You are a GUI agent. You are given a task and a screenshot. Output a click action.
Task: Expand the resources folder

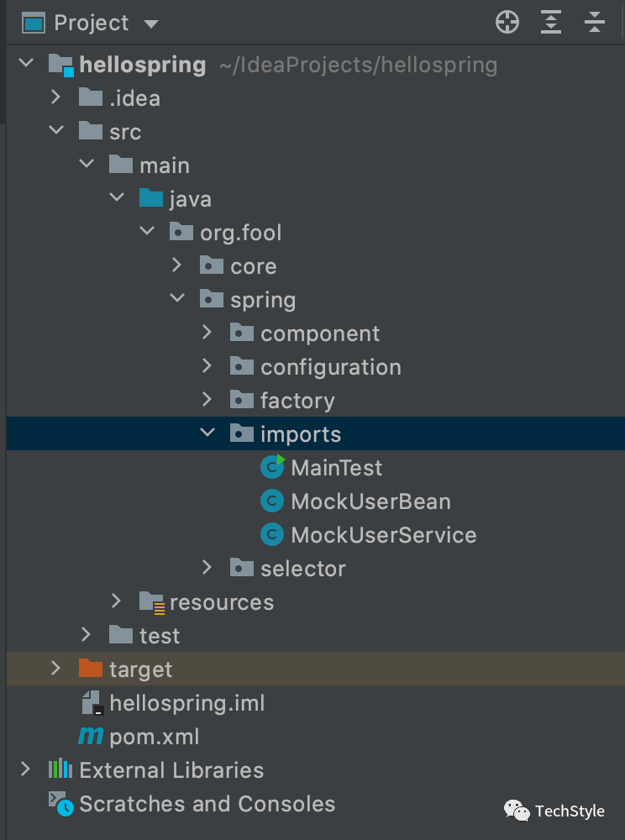[x=117, y=601]
